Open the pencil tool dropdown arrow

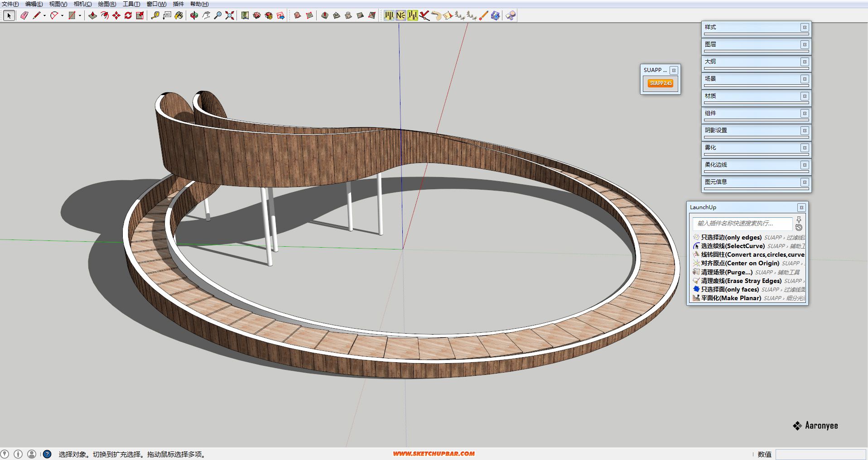point(44,15)
